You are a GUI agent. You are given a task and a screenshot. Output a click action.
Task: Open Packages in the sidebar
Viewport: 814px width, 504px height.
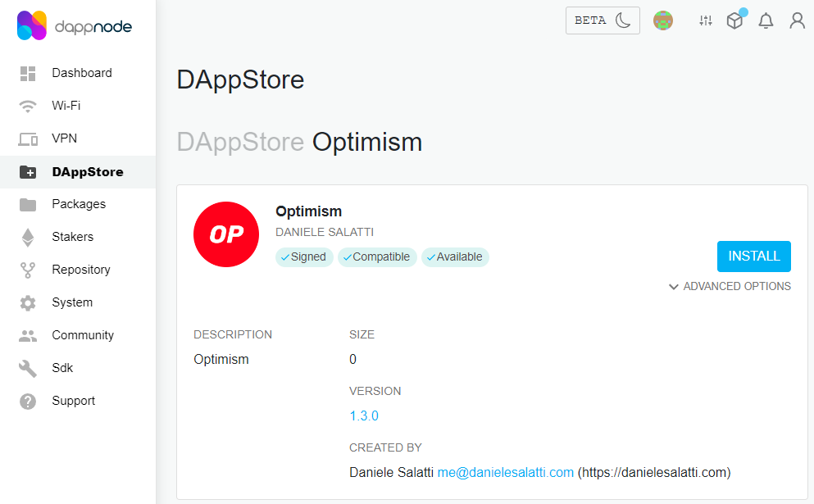[x=78, y=205]
